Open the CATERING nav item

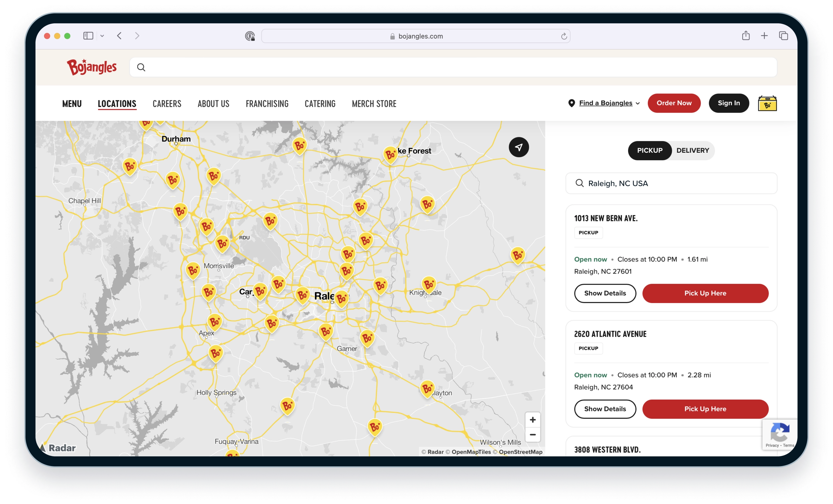tap(320, 104)
